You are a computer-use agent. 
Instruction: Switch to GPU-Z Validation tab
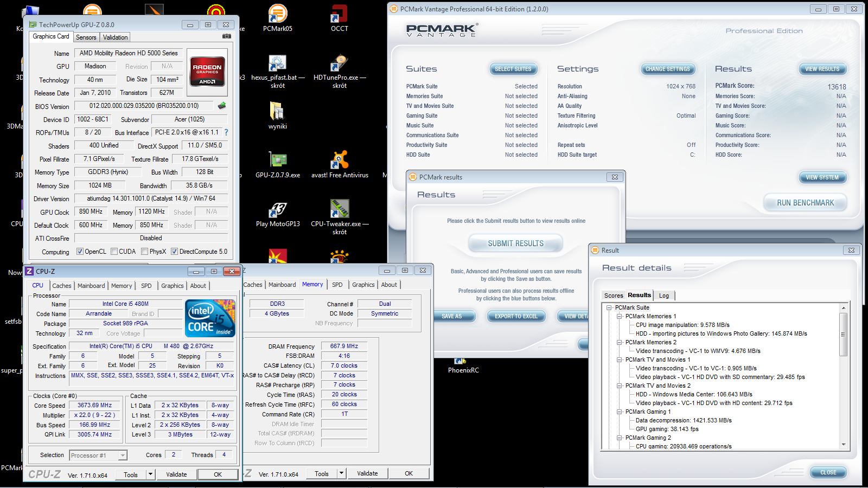[116, 37]
